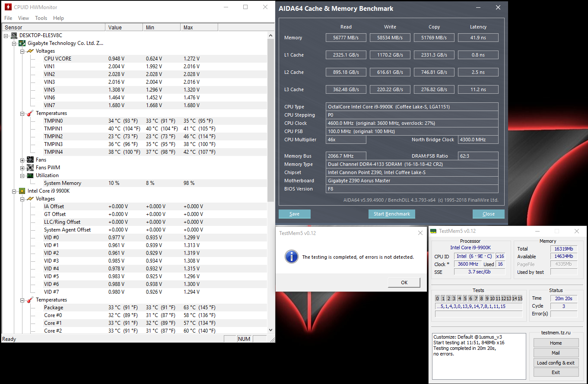Click the Max column header
588x384 pixels.
(x=199, y=27)
